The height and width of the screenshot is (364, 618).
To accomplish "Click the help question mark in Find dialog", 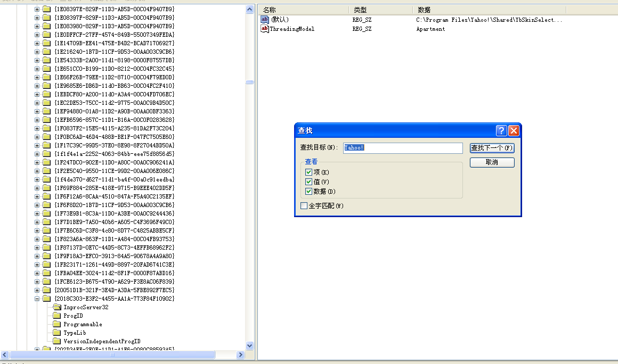I will pyautogui.click(x=501, y=131).
